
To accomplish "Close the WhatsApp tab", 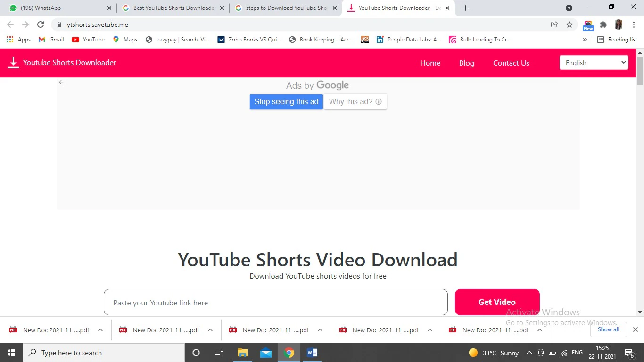I will [x=109, y=8].
